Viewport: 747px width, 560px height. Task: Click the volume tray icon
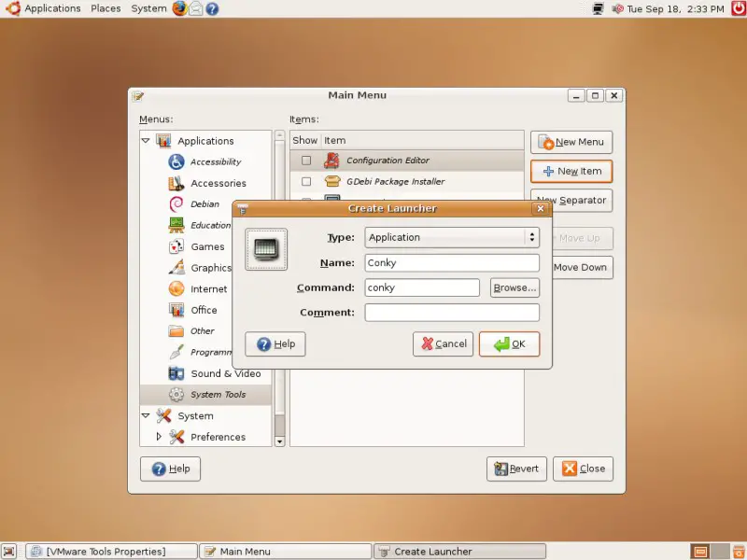(x=617, y=8)
